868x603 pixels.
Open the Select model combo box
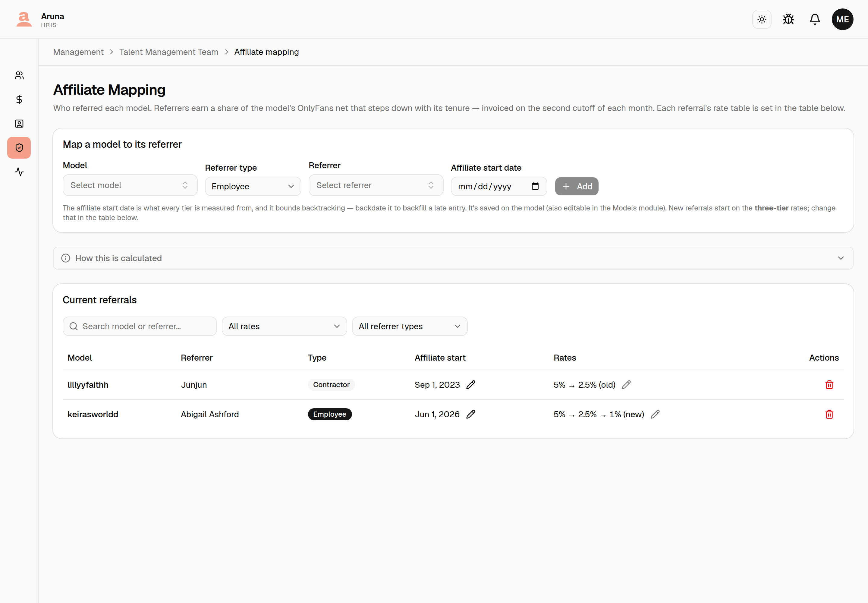pos(130,185)
